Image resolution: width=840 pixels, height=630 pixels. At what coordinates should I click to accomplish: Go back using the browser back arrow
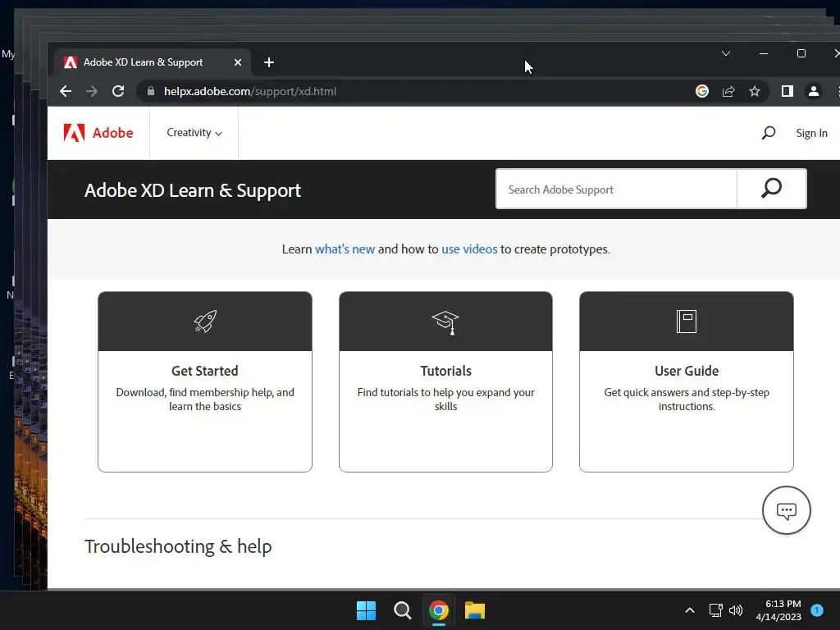(x=66, y=92)
